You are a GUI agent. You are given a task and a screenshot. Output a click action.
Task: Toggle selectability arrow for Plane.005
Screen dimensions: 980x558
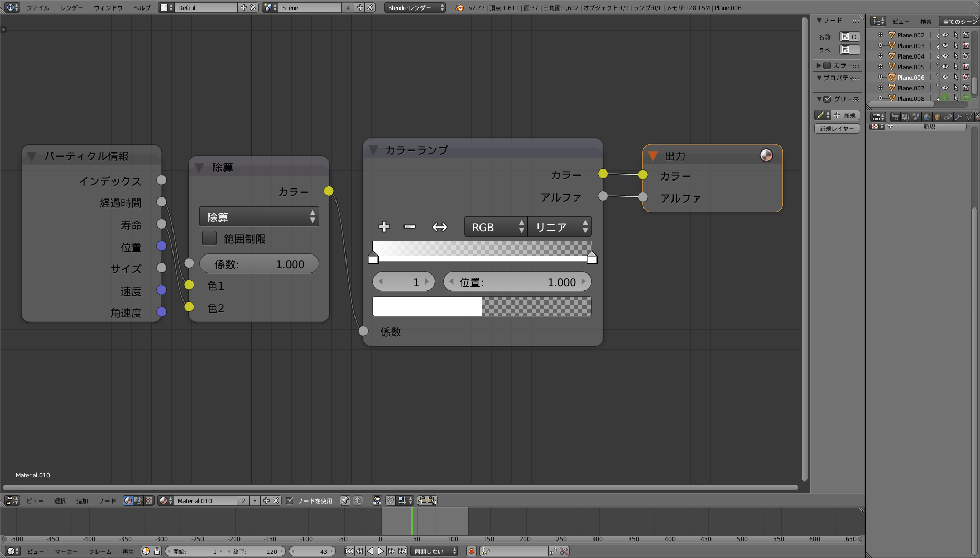(956, 67)
